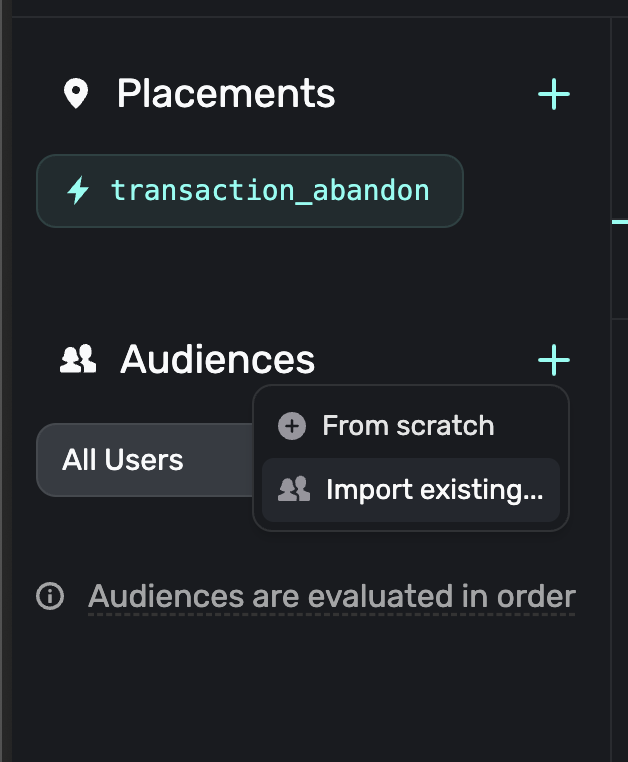Viewport: 628px width, 762px height.
Task: Click the location pin icon beside Placements
Action: pyautogui.click(x=75, y=95)
